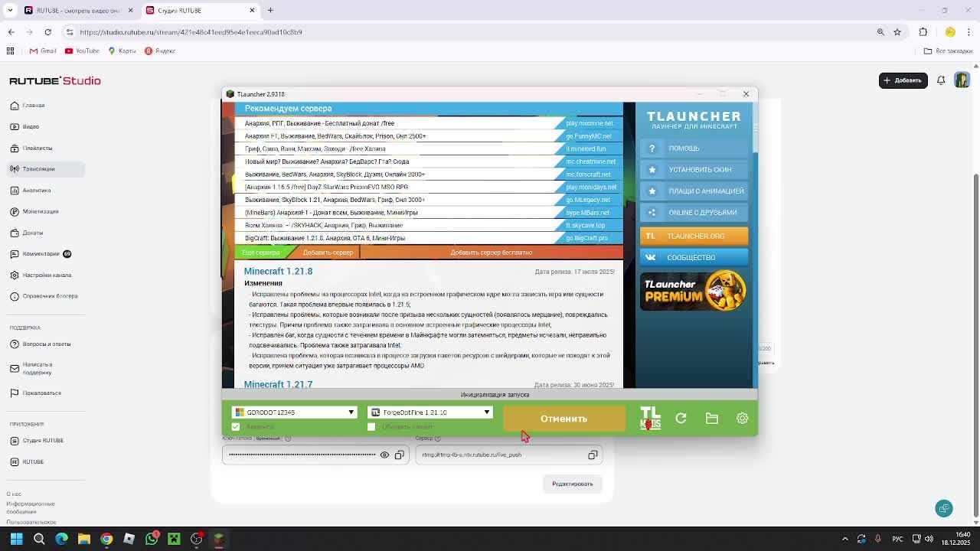Viewport: 980px width, 551px height.
Task: Click the refresh versions icon in TLauncher
Action: point(681,418)
